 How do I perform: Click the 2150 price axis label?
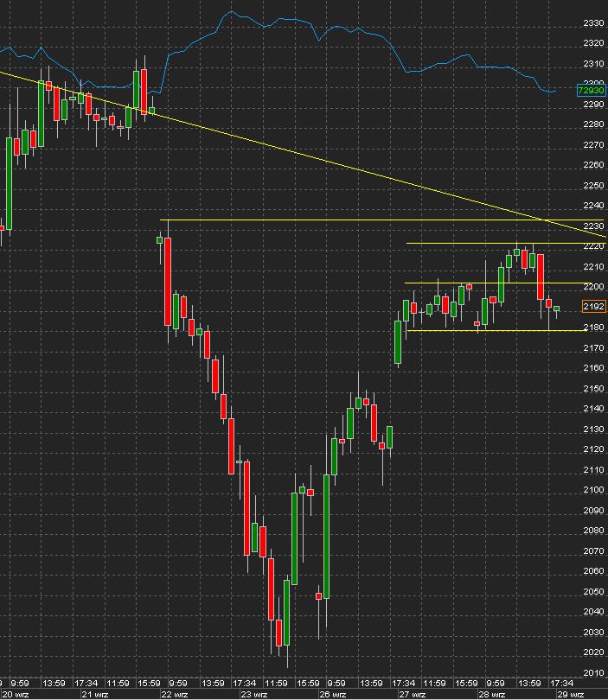pos(593,389)
